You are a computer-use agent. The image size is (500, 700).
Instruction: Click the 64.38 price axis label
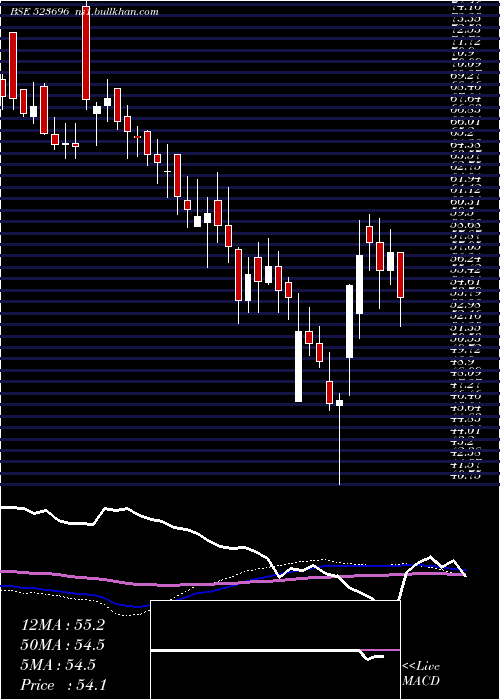(x=466, y=145)
